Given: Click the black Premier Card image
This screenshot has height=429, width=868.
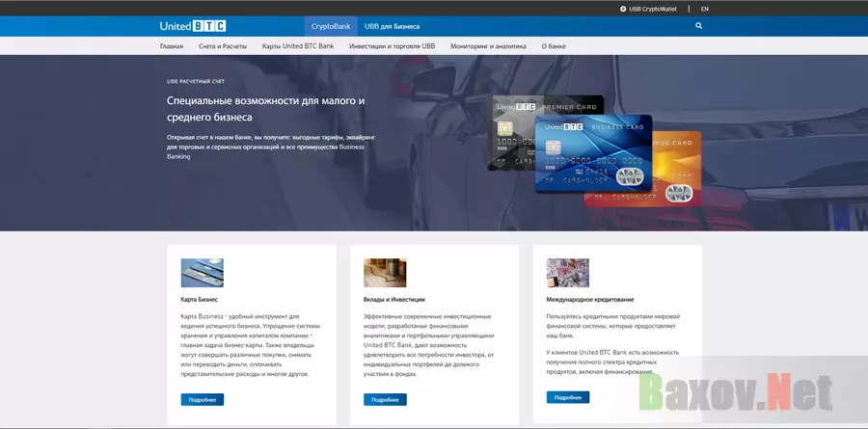Looking at the screenshot, I should coord(512,133).
